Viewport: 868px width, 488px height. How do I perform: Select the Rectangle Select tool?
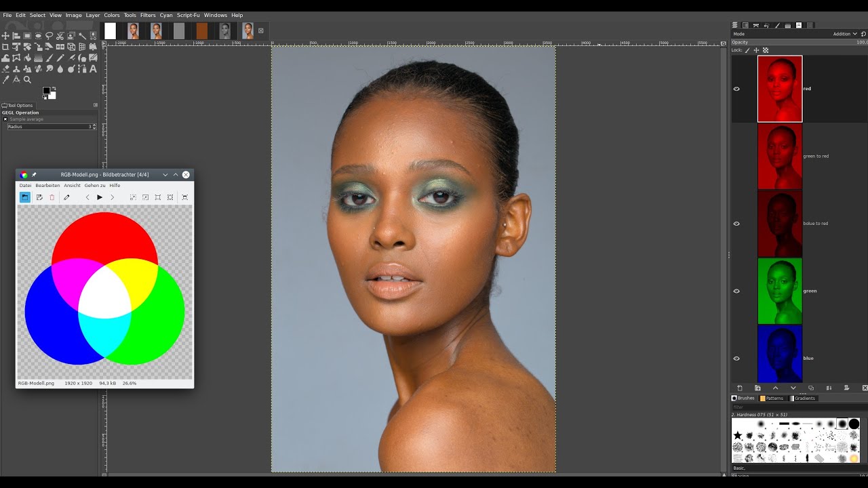27,36
